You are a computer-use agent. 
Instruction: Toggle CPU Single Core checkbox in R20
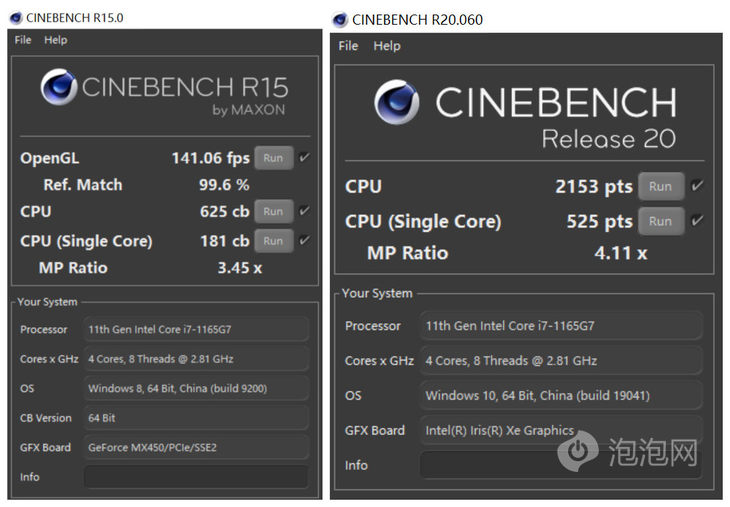coord(698,221)
